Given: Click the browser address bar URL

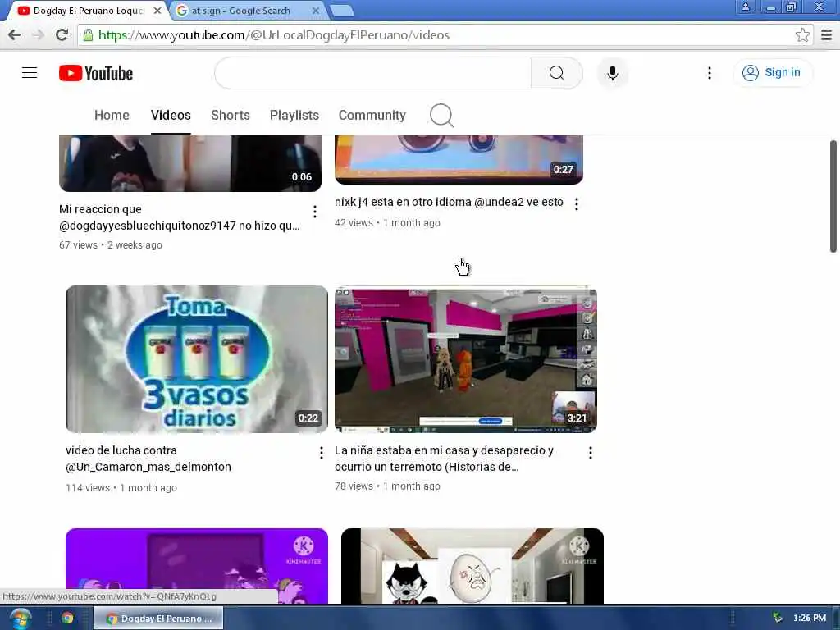Looking at the screenshot, I should (274, 34).
